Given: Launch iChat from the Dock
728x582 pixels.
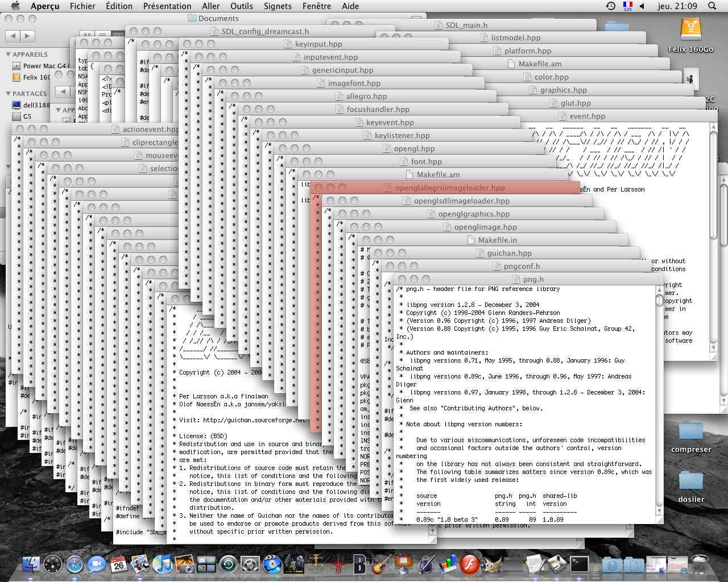Looking at the screenshot, I should click(97, 564).
